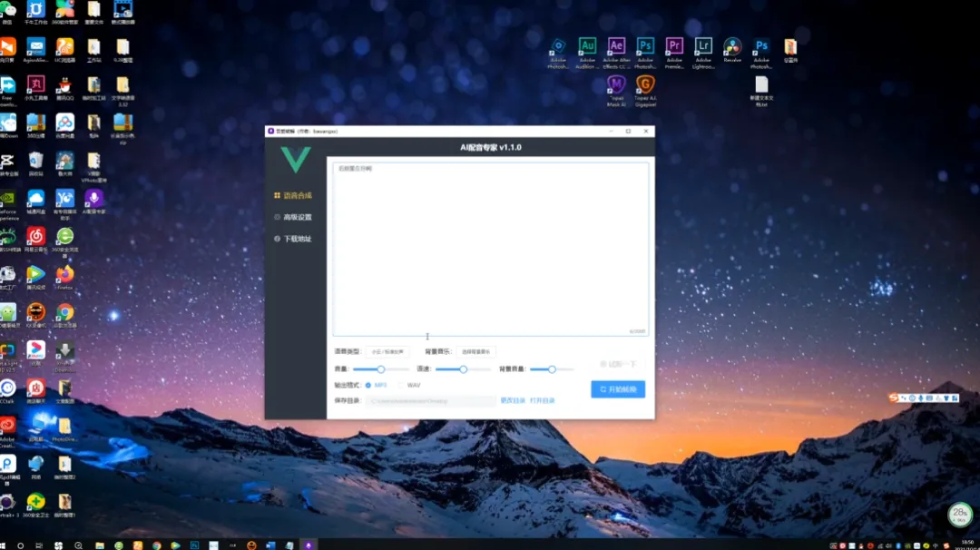Open Topaz A.I. Gigapixel desktop shortcut
The image size is (980, 550).
pyautogui.click(x=645, y=92)
